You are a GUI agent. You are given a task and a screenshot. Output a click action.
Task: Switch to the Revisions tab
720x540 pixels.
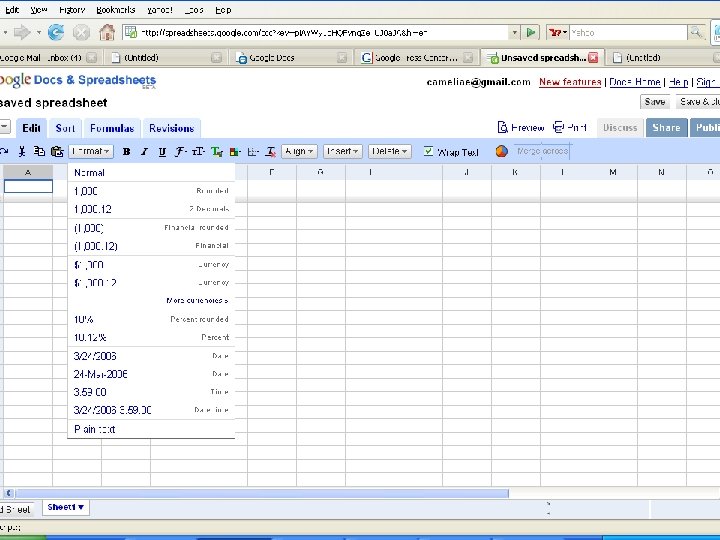click(171, 128)
